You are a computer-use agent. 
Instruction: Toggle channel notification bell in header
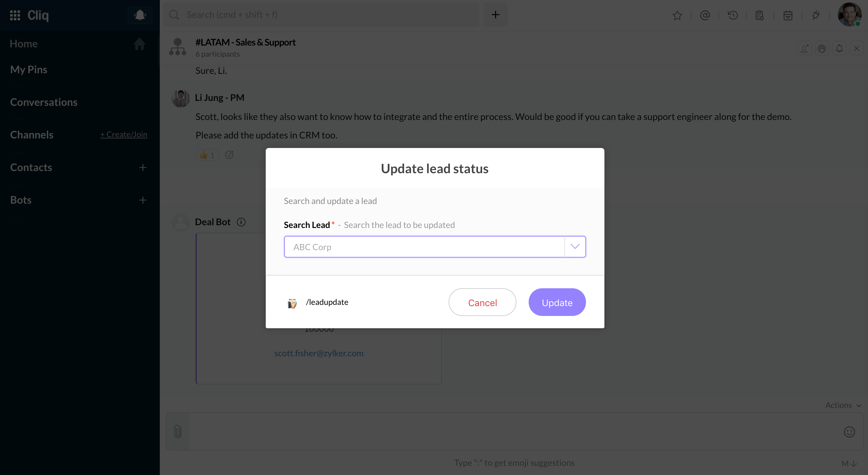pyautogui.click(x=839, y=49)
